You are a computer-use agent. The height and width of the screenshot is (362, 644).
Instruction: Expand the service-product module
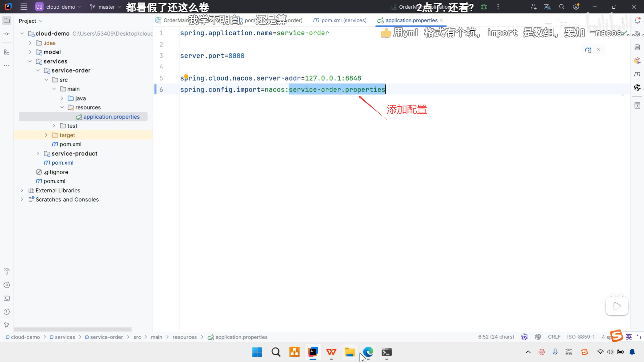[38, 154]
